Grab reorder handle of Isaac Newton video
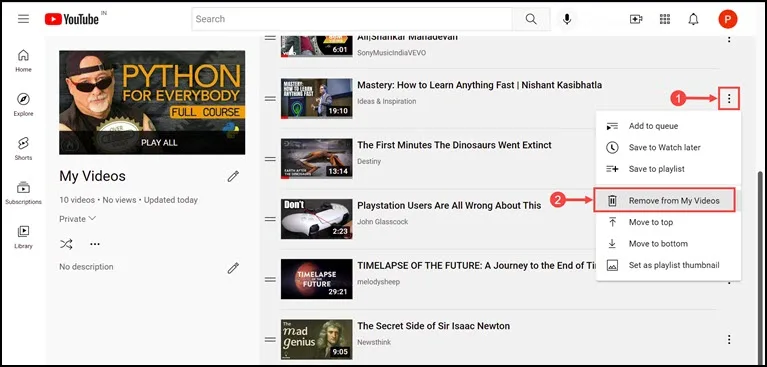 pyautogui.click(x=271, y=340)
